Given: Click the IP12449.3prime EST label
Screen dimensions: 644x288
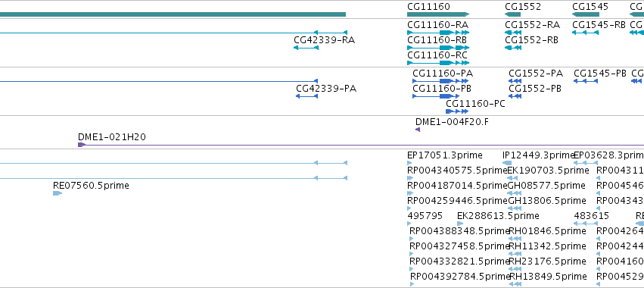Looking at the screenshot, I should [539, 155].
